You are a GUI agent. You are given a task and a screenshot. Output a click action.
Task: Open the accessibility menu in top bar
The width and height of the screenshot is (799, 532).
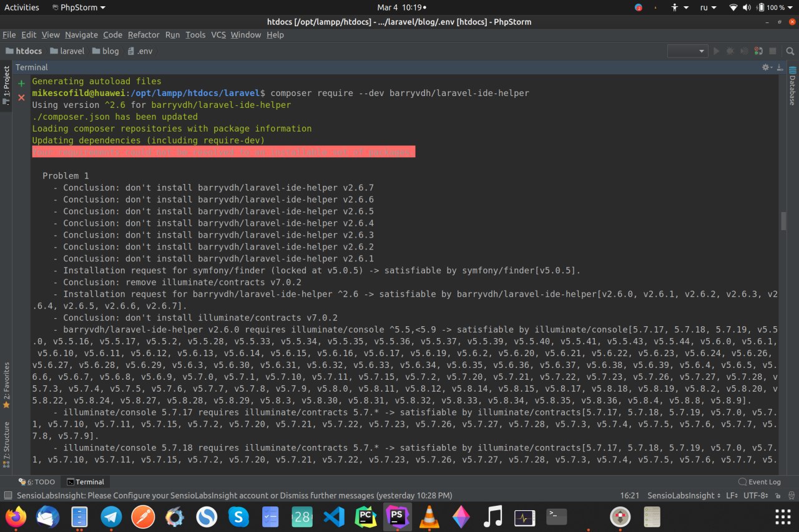(x=680, y=7)
